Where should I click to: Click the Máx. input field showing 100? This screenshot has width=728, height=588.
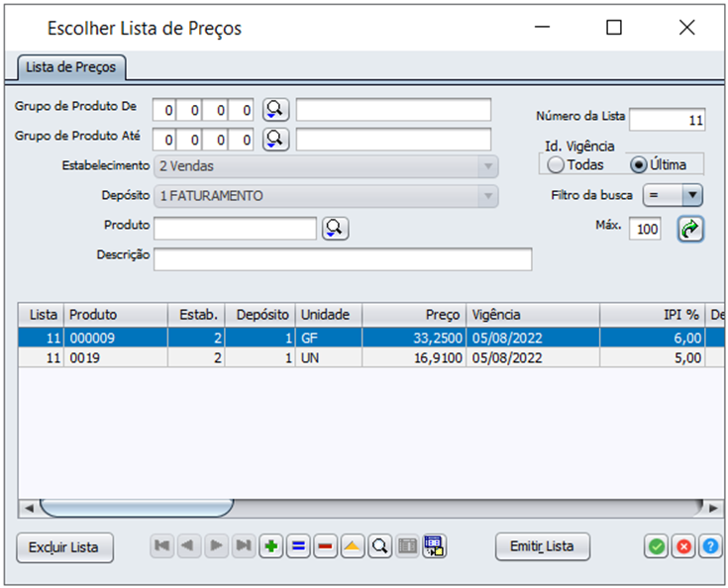tap(645, 229)
